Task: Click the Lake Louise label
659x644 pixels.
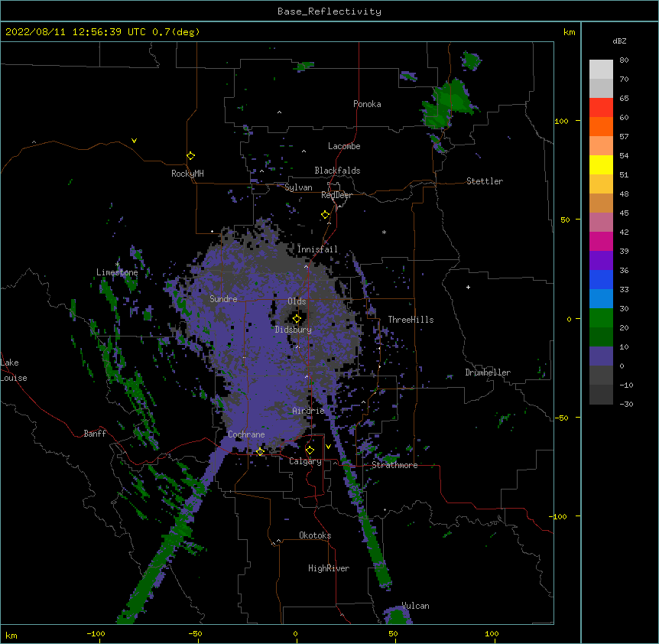Action: (14, 370)
